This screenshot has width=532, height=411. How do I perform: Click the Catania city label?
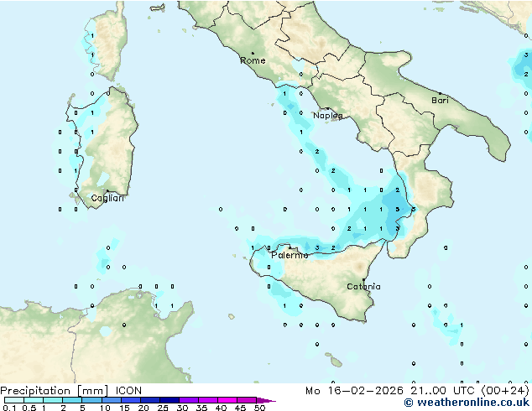point(363,287)
